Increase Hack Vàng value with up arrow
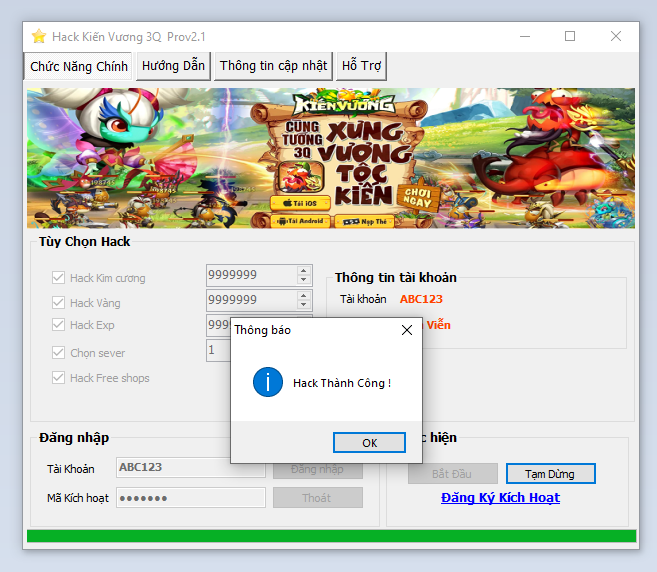This screenshot has height=572, width=657. pos(303,295)
